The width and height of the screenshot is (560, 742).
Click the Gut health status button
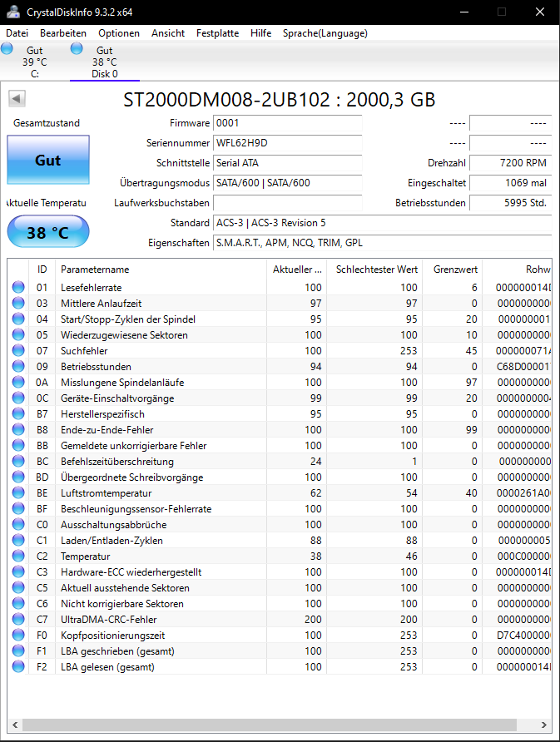pos(47,160)
